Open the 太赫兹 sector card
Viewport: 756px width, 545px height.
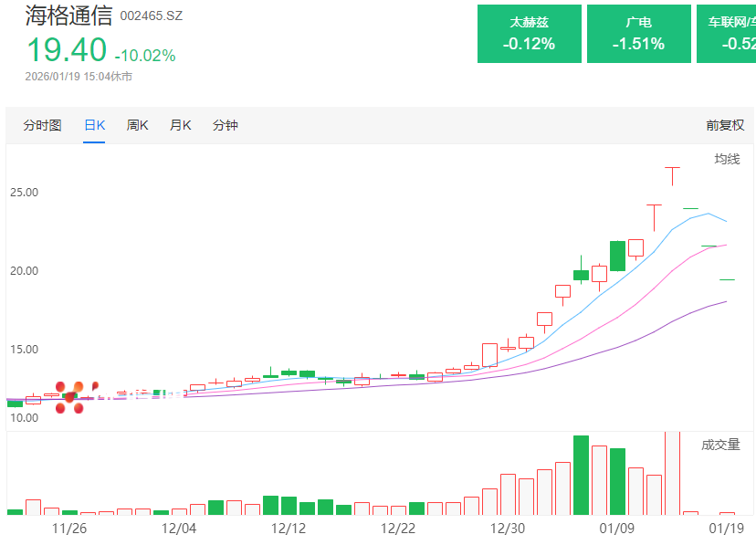tap(529, 34)
